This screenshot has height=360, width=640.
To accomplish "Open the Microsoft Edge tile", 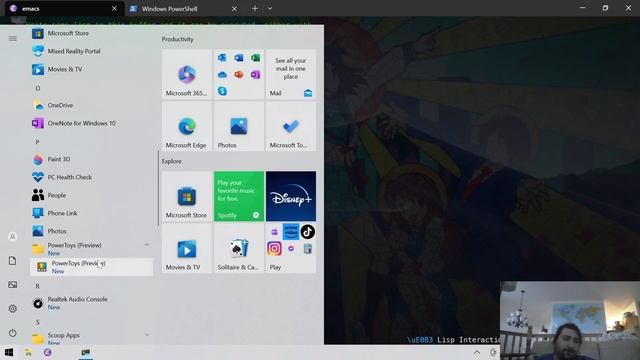I will tap(187, 126).
